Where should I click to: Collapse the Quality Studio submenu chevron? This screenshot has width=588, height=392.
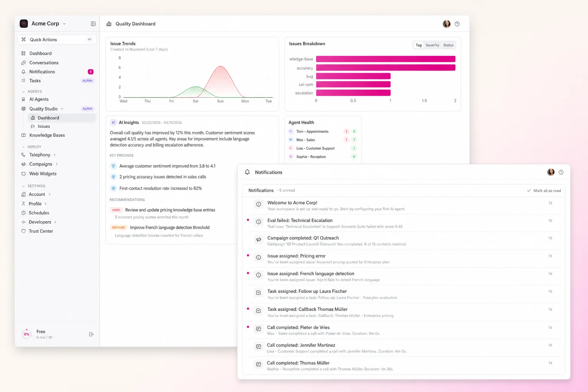(x=62, y=109)
